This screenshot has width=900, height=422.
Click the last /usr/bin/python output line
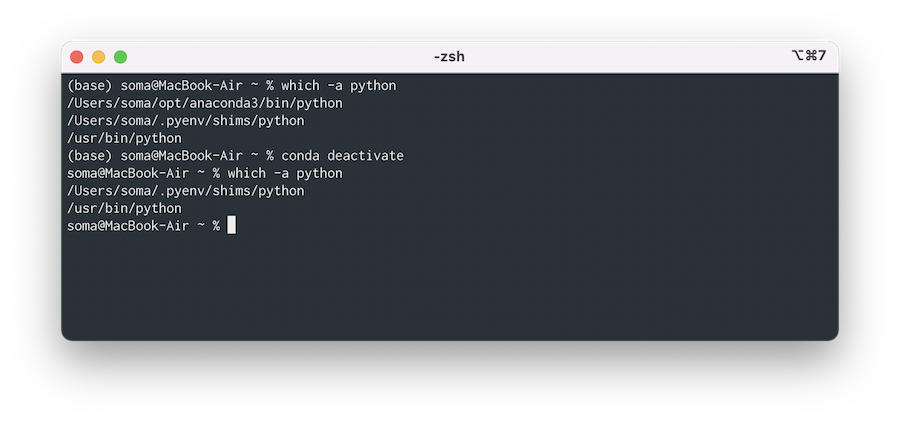pos(125,208)
